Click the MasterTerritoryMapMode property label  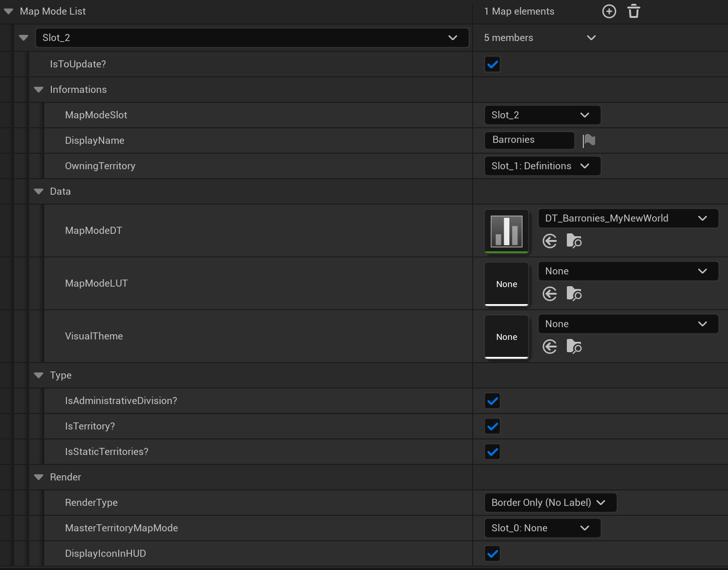click(122, 528)
